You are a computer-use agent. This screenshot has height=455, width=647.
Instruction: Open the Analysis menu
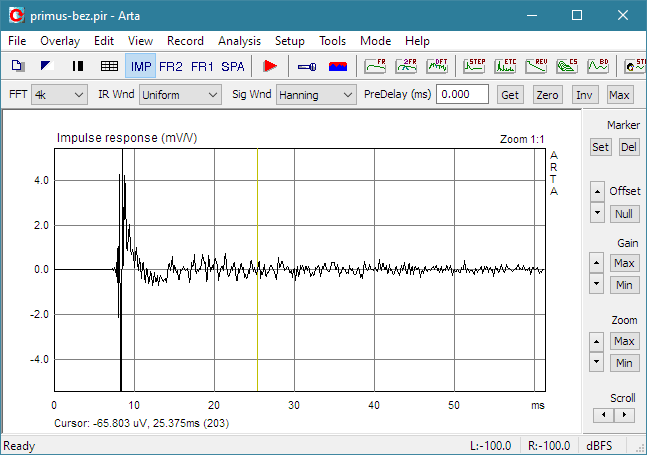coord(239,41)
